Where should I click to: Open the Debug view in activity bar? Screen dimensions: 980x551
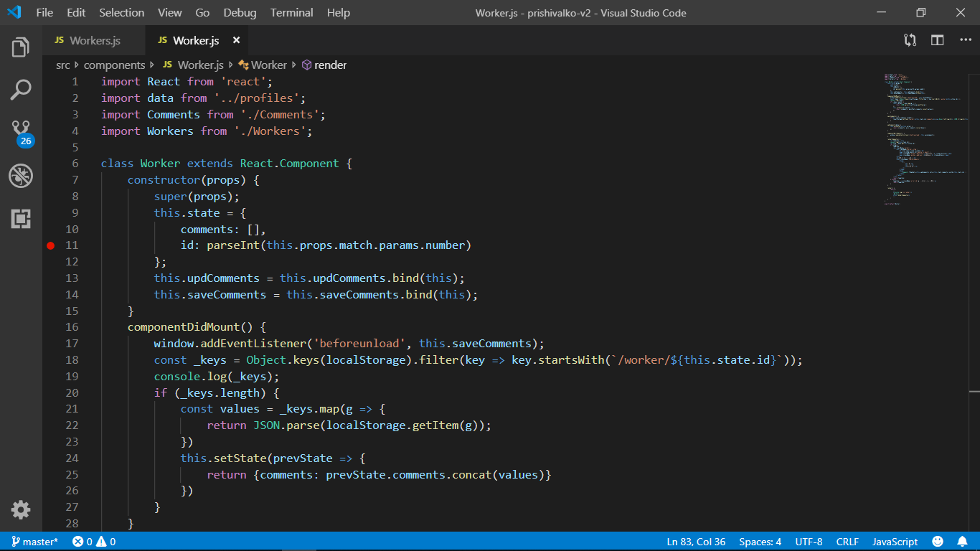click(21, 176)
